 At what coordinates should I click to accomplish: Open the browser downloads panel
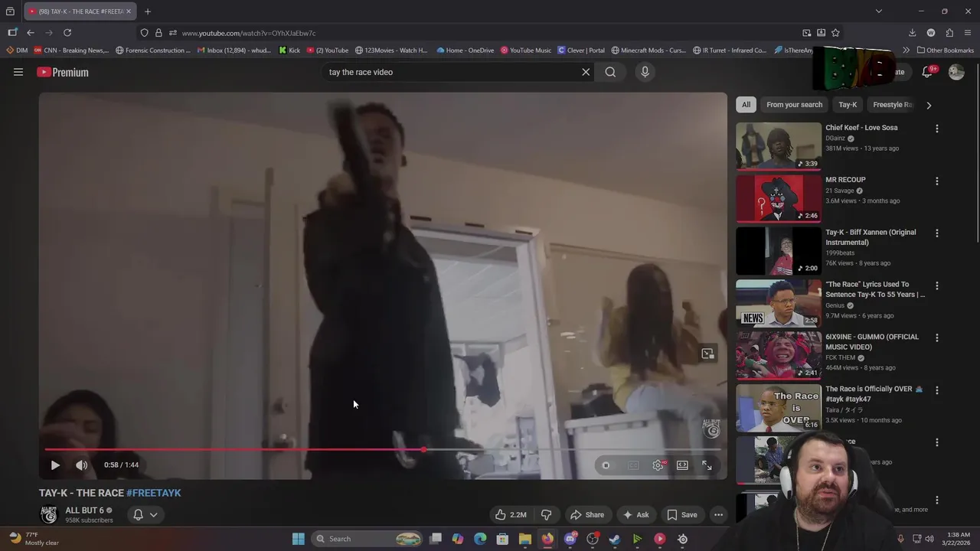pyautogui.click(x=912, y=33)
